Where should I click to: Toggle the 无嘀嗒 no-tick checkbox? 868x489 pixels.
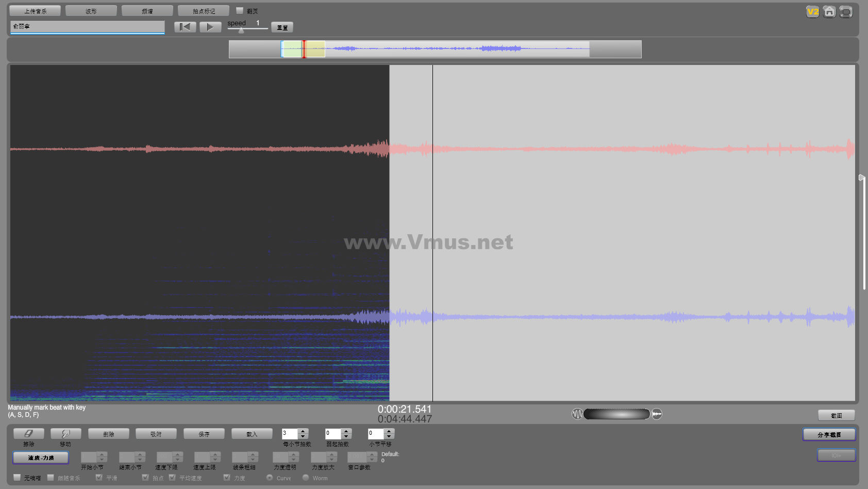pyautogui.click(x=17, y=478)
